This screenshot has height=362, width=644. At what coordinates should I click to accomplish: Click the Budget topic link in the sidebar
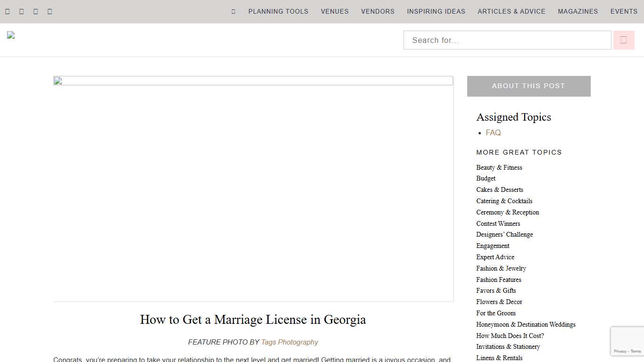click(486, 178)
